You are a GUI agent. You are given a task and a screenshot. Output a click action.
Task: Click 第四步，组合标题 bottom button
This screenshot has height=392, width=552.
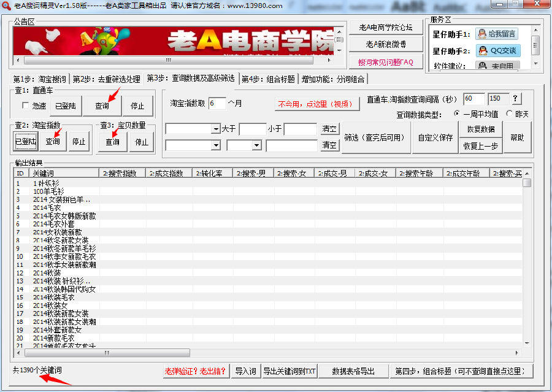click(x=461, y=371)
